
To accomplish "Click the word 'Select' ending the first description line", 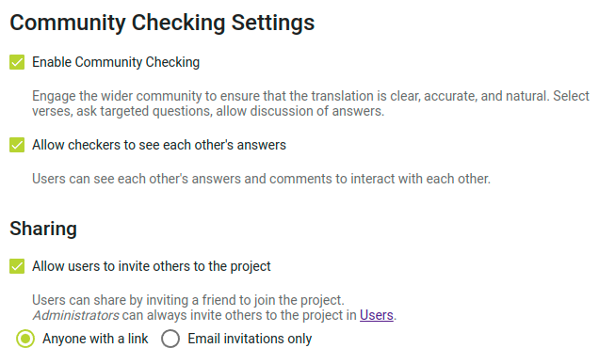I will (x=571, y=96).
